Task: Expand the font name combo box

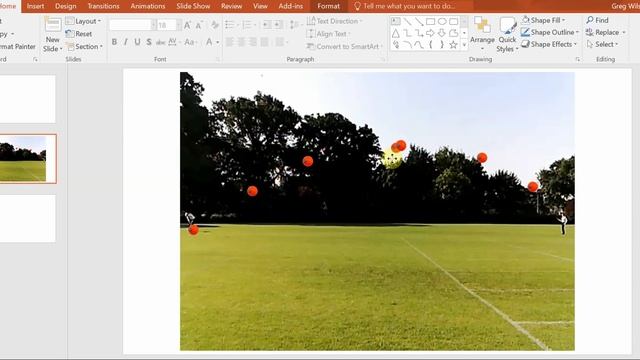Action: 153,25
